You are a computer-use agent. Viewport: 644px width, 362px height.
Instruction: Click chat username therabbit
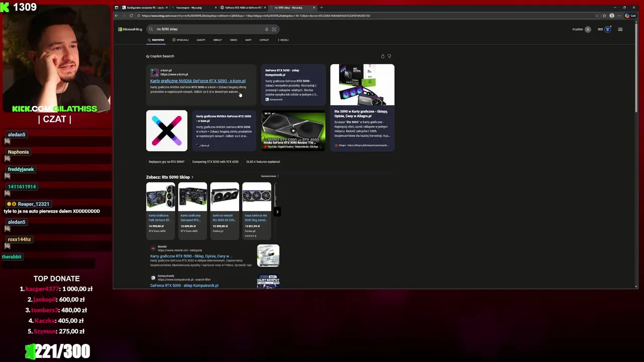click(12, 257)
